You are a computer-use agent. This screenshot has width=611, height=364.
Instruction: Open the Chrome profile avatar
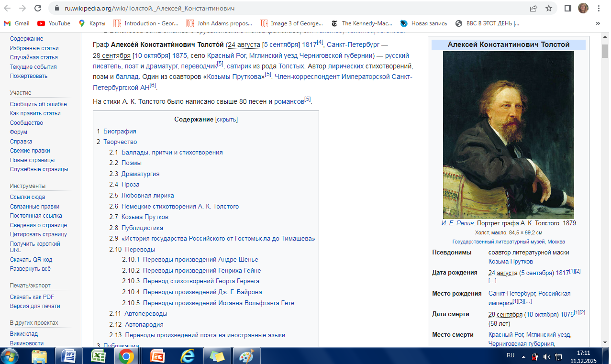pos(583,8)
